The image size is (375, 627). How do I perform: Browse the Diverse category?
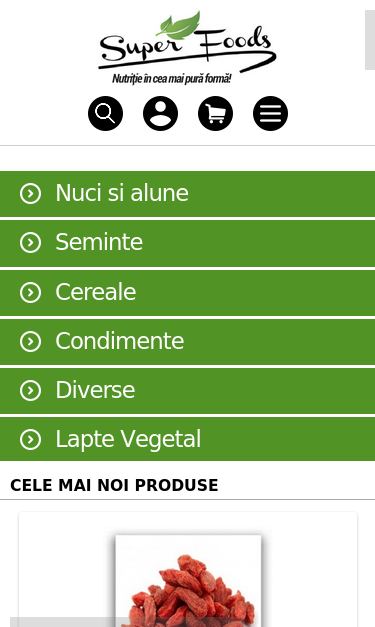(x=188, y=391)
